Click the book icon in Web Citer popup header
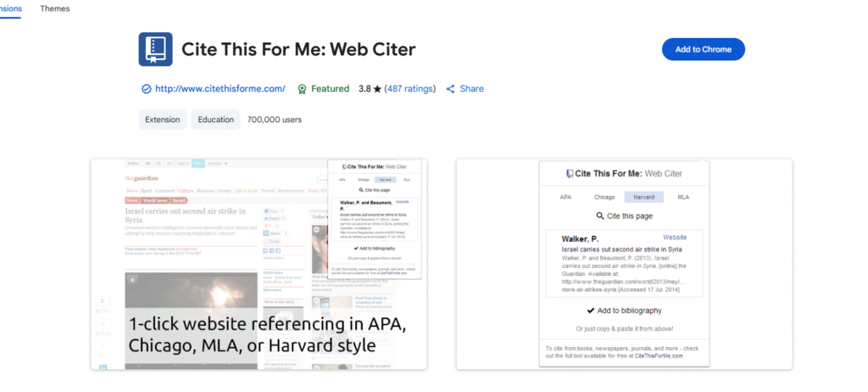Viewport: 868px width, 392px height. (570, 173)
